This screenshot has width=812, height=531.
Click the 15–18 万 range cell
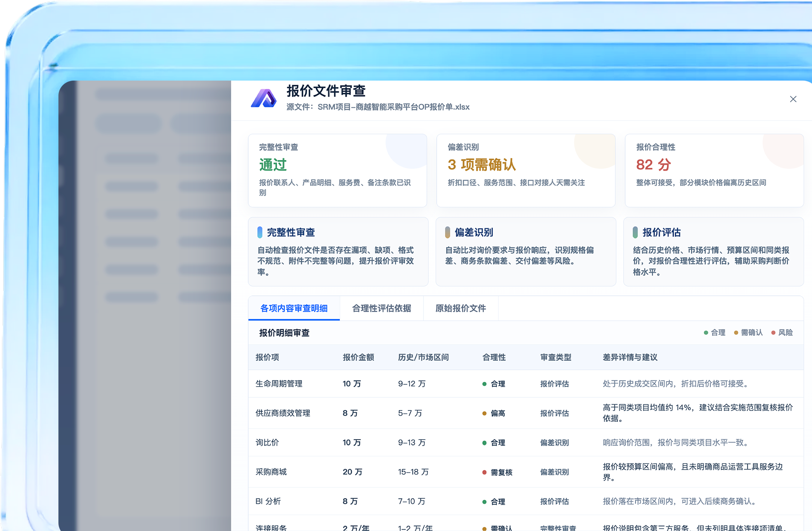click(x=413, y=471)
